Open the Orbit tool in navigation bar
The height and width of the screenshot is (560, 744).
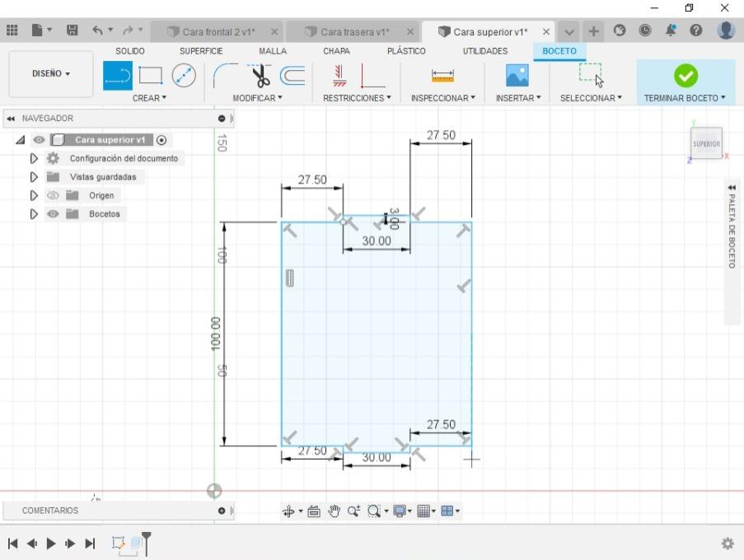[x=288, y=511]
